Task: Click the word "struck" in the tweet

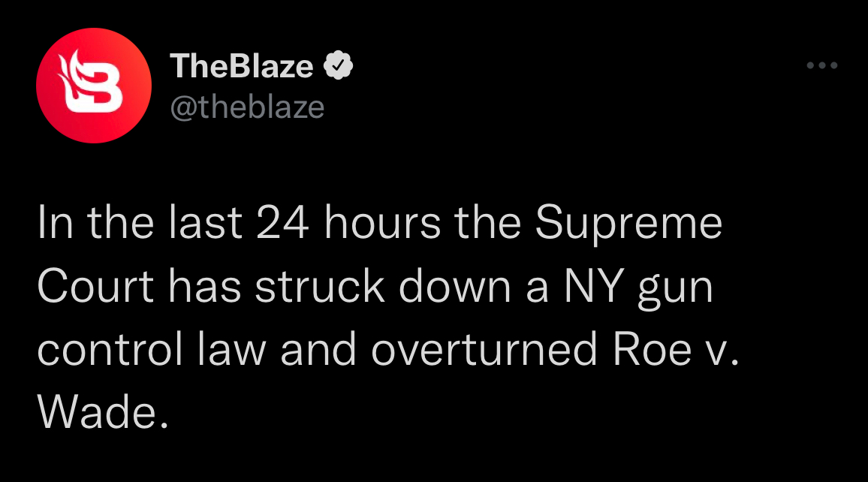Action: [x=319, y=286]
